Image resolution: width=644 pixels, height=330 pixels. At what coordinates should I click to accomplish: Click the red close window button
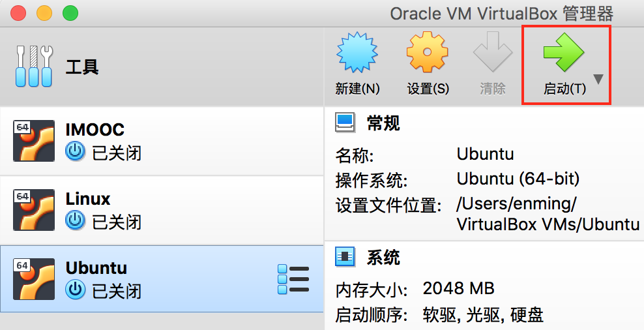(x=18, y=13)
